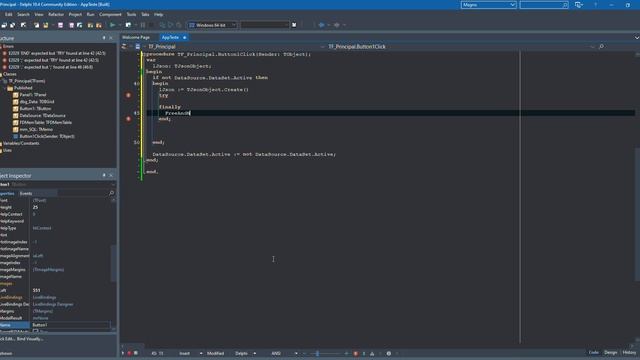Open the Object Inspector component selector dropdown
The width and height of the screenshot is (640, 360).
tap(113, 184)
